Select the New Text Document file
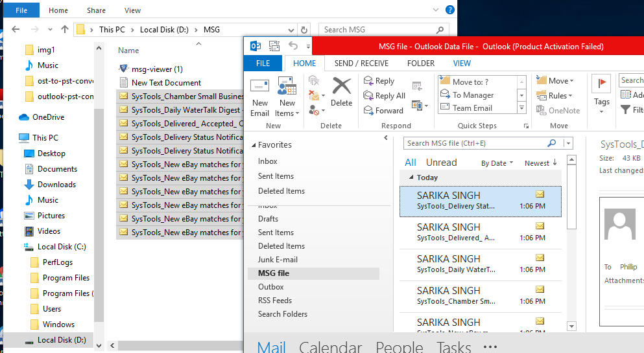This screenshot has height=353, width=644. pyautogui.click(x=166, y=82)
